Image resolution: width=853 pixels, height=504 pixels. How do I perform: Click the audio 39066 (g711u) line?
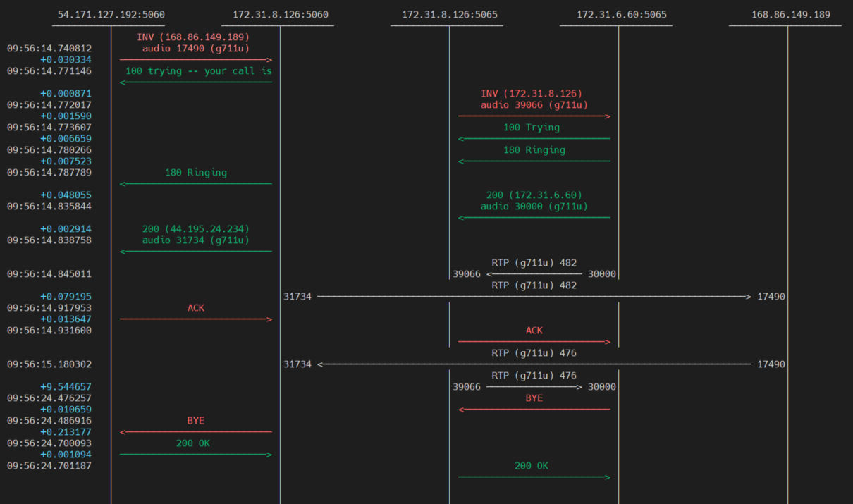click(x=534, y=104)
